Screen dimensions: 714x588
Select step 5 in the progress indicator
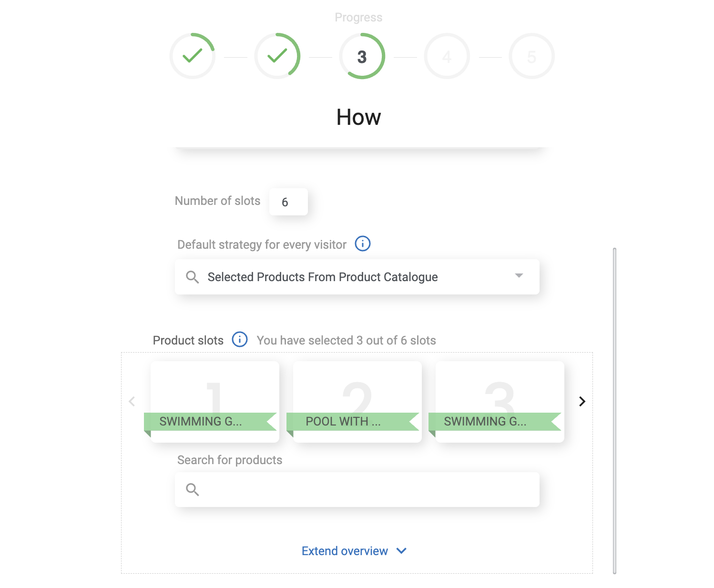click(531, 56)
